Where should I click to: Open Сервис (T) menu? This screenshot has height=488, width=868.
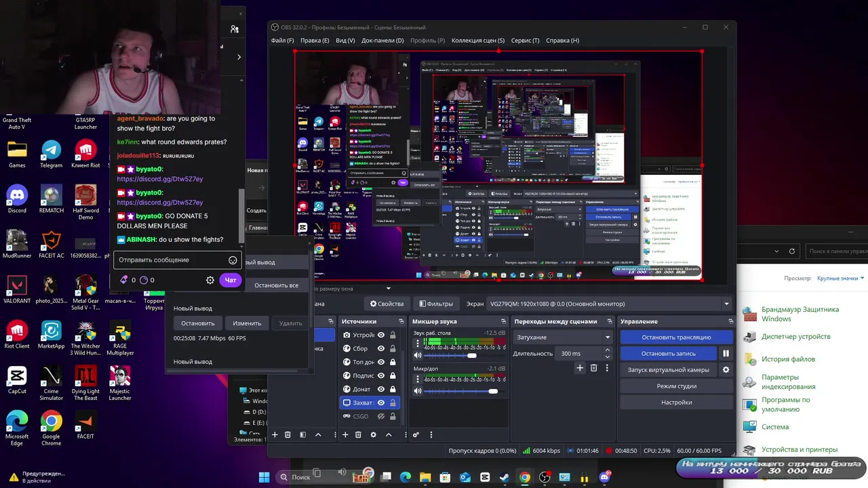point(526,40)
